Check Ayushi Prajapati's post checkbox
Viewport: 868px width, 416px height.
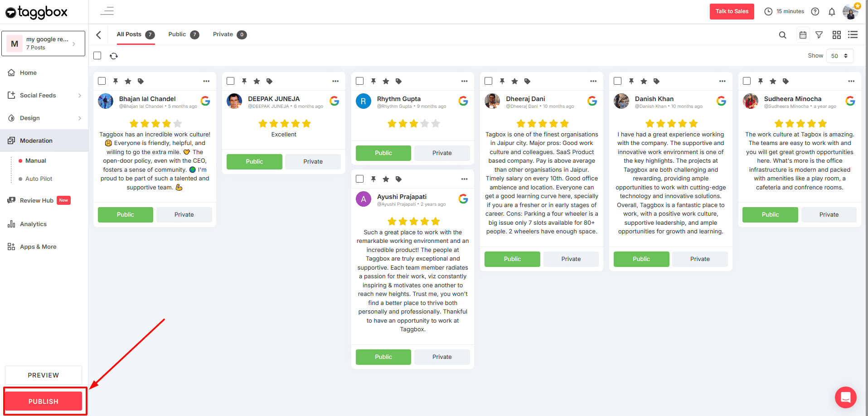pyautogui.click(x=359, y=179)
